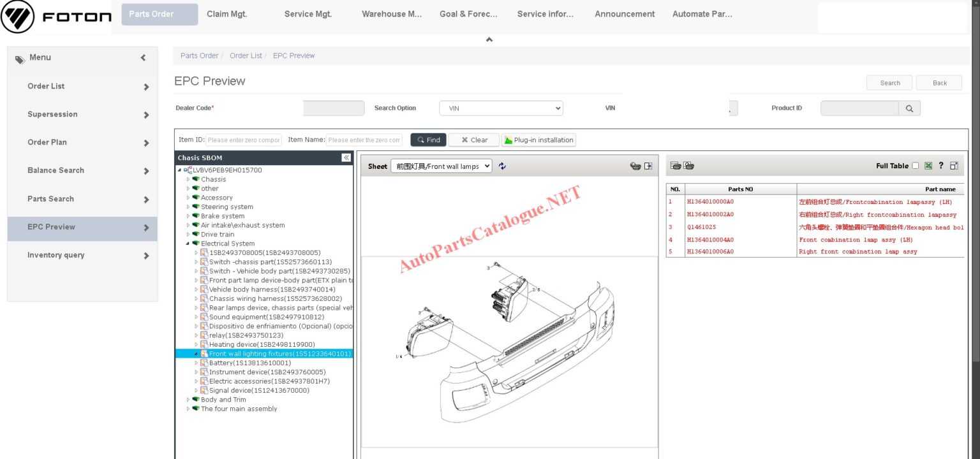Screen dimensions: 980x459
Task: Collapse the left sidebar using the chevron
Action: coord(143,57)
